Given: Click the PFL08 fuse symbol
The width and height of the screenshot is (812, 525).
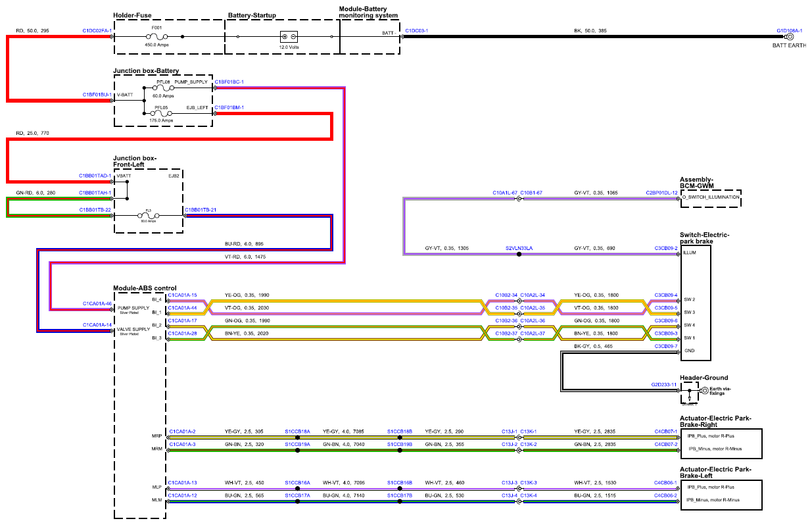Looking at the screenshot, I should click(x=163, y=87).
